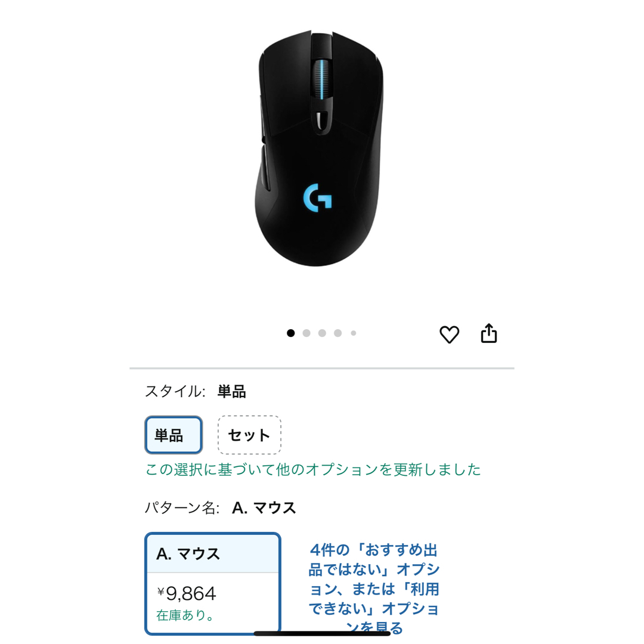This screenshot has width=644, height=644.
Task: Tap the glowing G logo on the mouse
Action: [x=317, y=198]
